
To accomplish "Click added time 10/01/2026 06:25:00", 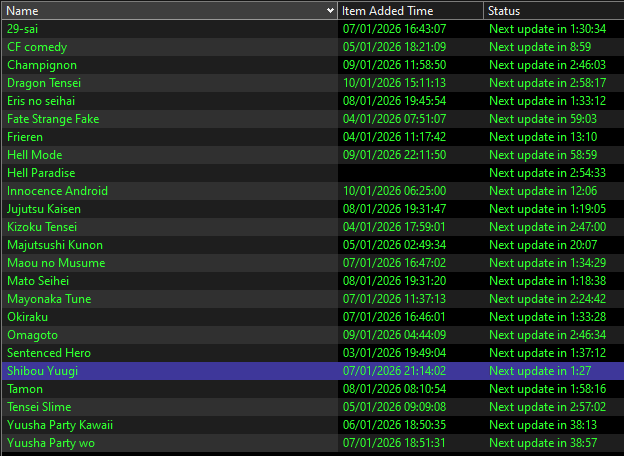I will pos(394,191).
